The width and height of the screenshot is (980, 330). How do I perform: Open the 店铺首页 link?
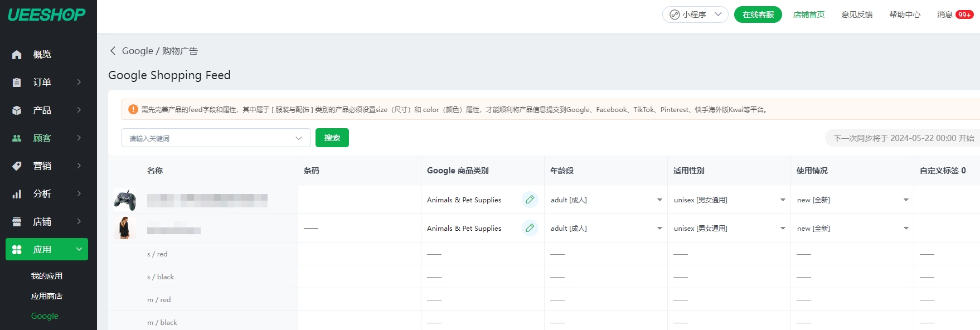(809, 14)
